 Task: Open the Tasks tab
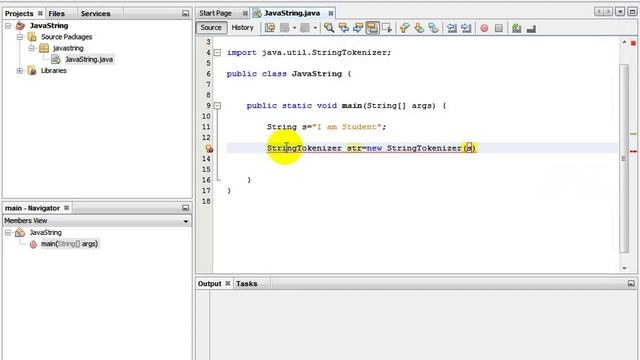pos(247,283)
